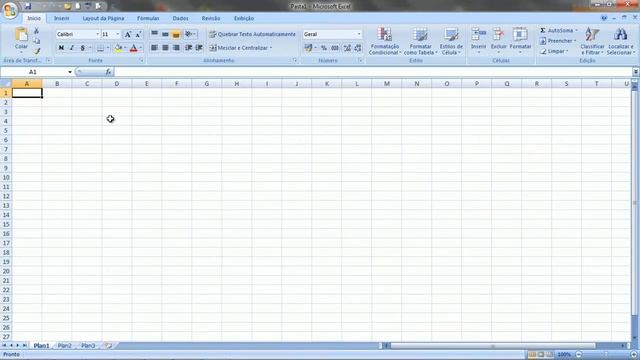Open Estilos de Célula gallery
The image size is (640, 360).
pos(451,41)
